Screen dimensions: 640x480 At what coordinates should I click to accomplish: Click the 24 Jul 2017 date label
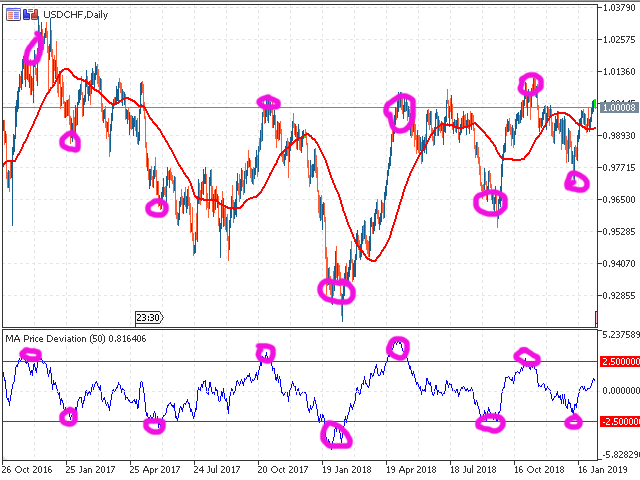217,470
